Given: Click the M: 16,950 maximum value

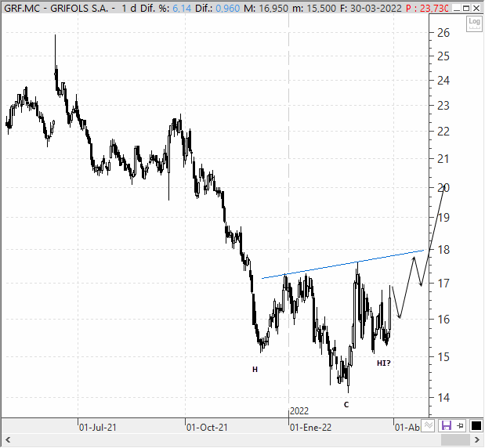Looking at the screenshot, I should coord(266,9).
